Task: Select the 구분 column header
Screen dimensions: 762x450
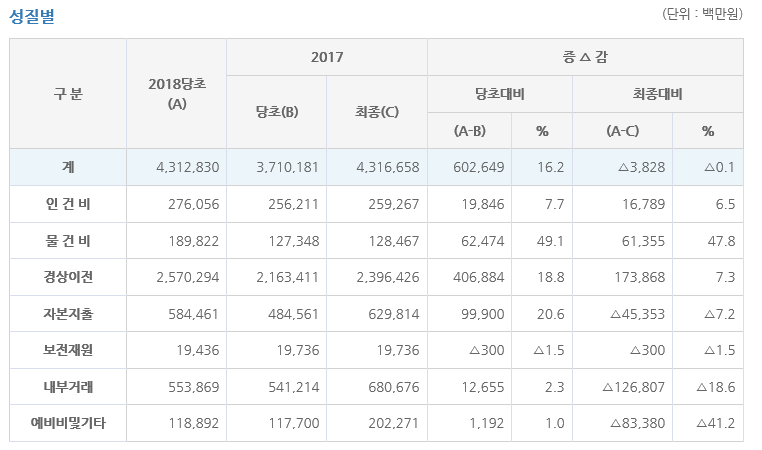Action: (68, 93)
